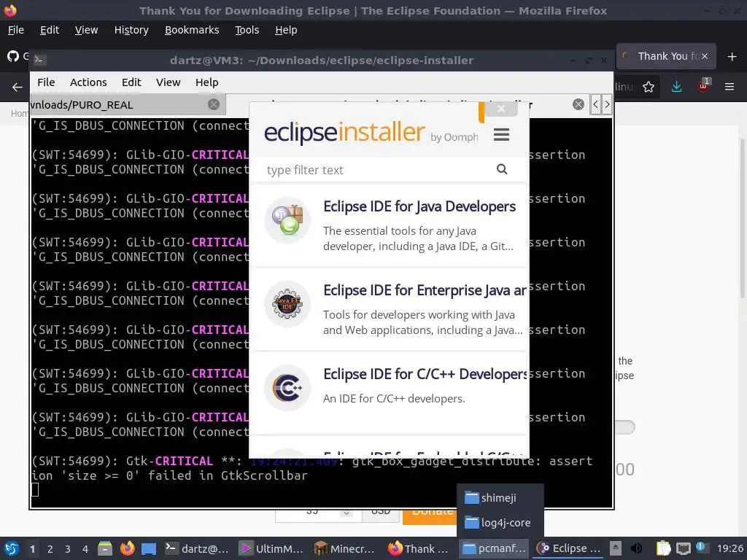Switch to workspace 2
This screenshot has width=747, height=560.
pos(50,549)
